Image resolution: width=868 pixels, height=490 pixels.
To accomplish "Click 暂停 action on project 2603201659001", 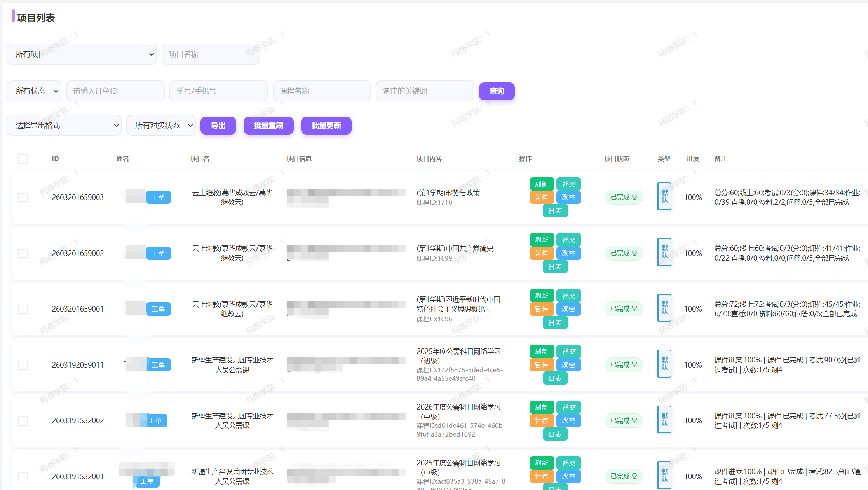I will 542,309.
